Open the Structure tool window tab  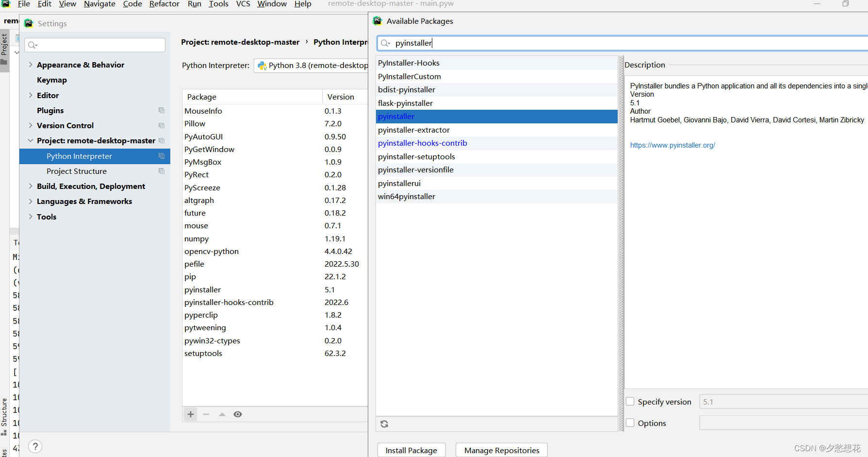(x=4, y=416)
